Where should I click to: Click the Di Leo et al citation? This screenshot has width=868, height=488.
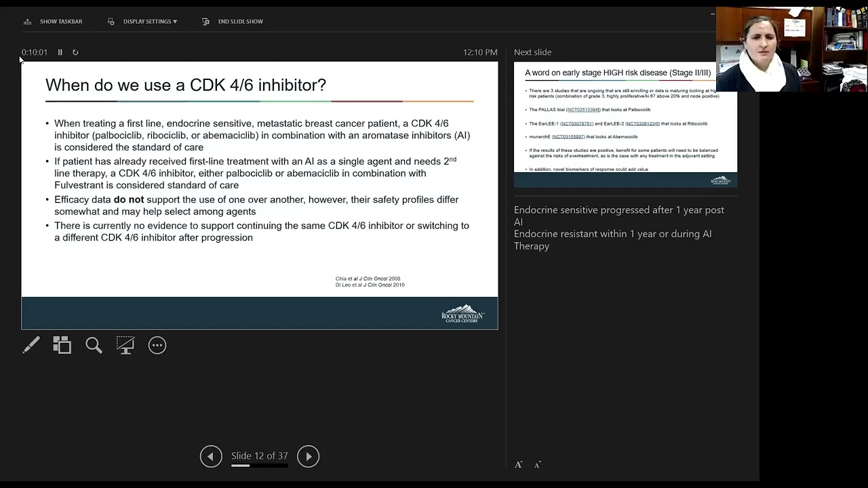(x=370, y=285)
